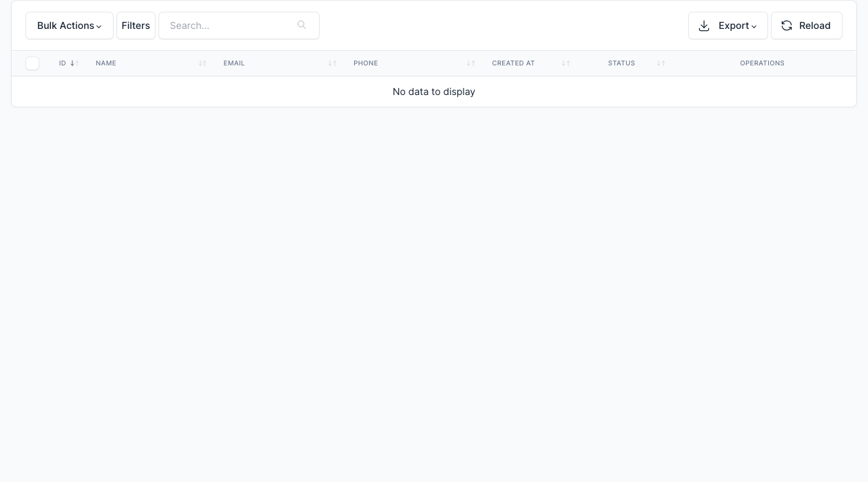Click sort arrows in Status column
This screenshot has width=868, height=482.
point(661,63)
